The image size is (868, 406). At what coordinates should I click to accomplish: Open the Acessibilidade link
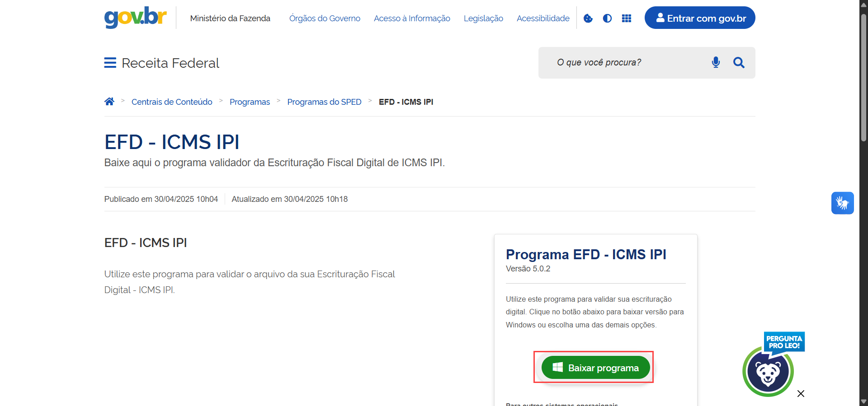click(x=543, y=19)
